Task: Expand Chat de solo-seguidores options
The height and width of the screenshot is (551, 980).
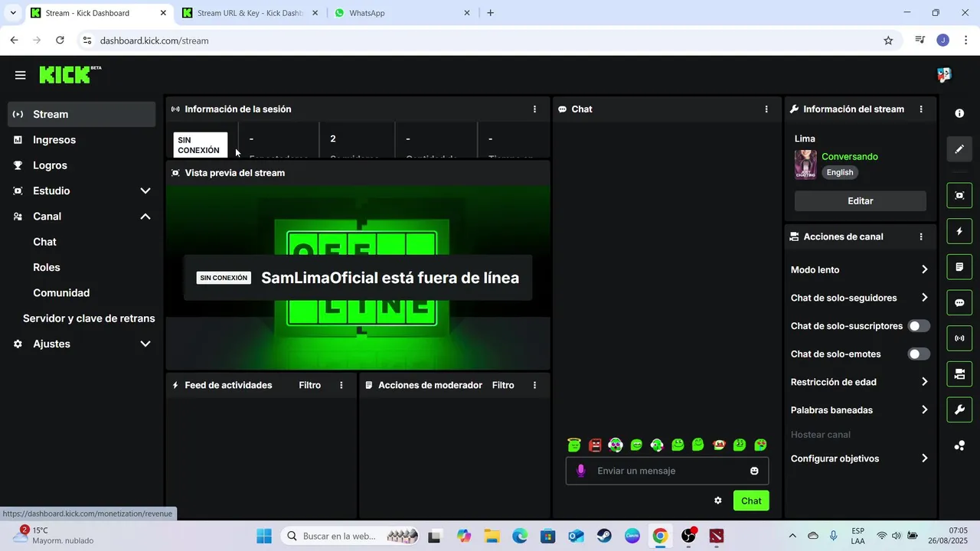Action: (924, 298)
